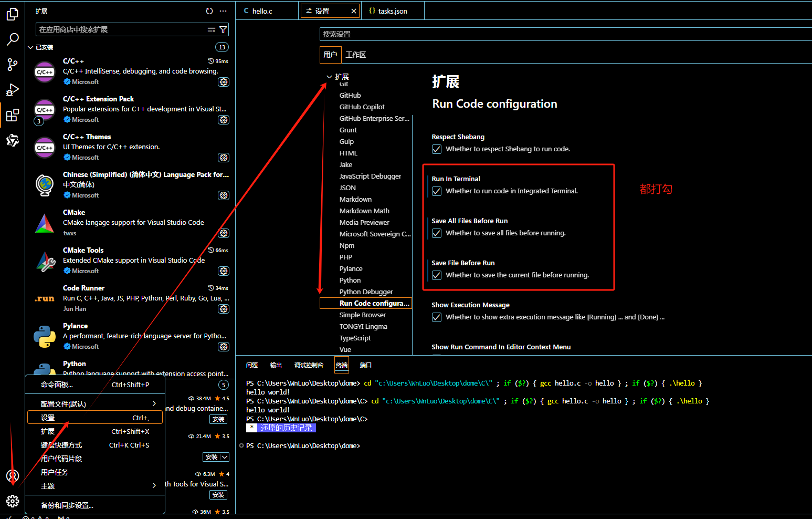Click 还原的历史记录 in terminal
812x519 pixels.
(x=286, y=428)
